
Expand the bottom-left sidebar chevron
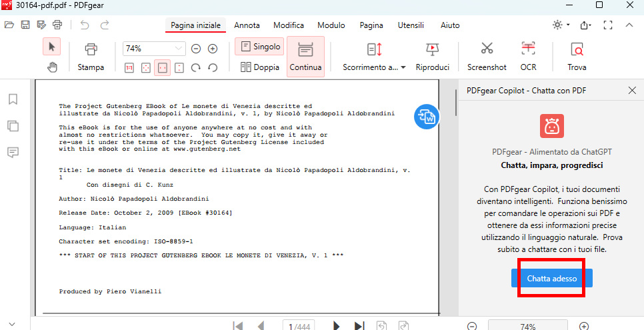pyautogui.click(x=12, y=324)
